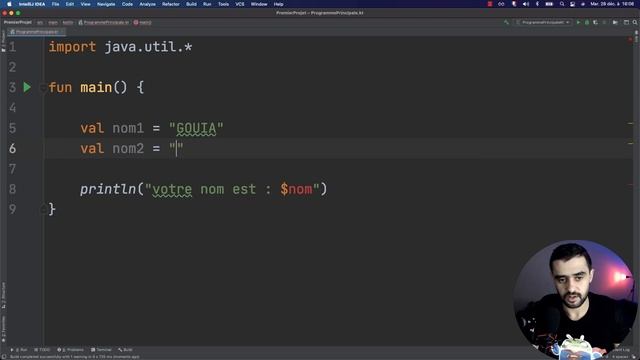This screenshot has width=640, height=360.
Task: Open Search Everywhere magnifier in IDE toolbar
Action: coord(635,22)
